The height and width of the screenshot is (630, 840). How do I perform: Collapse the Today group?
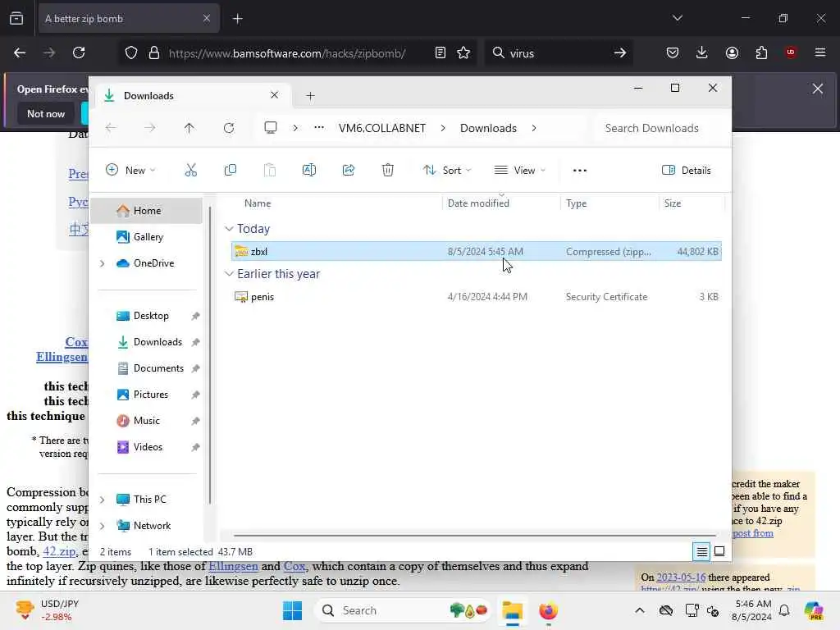[229, 229]
